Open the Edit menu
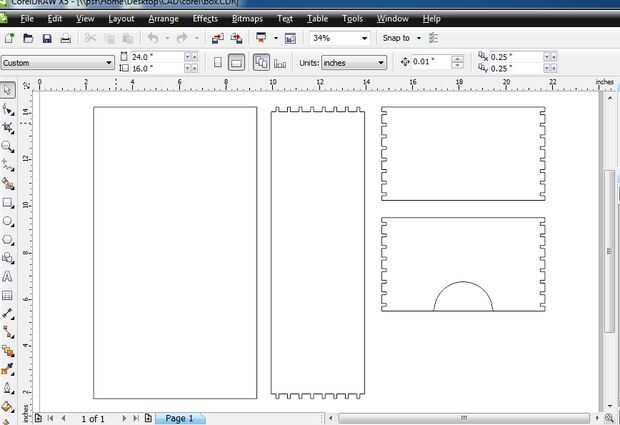Image resolution: width=620 pixels, height=425 pixels. (x=55, y=19)
